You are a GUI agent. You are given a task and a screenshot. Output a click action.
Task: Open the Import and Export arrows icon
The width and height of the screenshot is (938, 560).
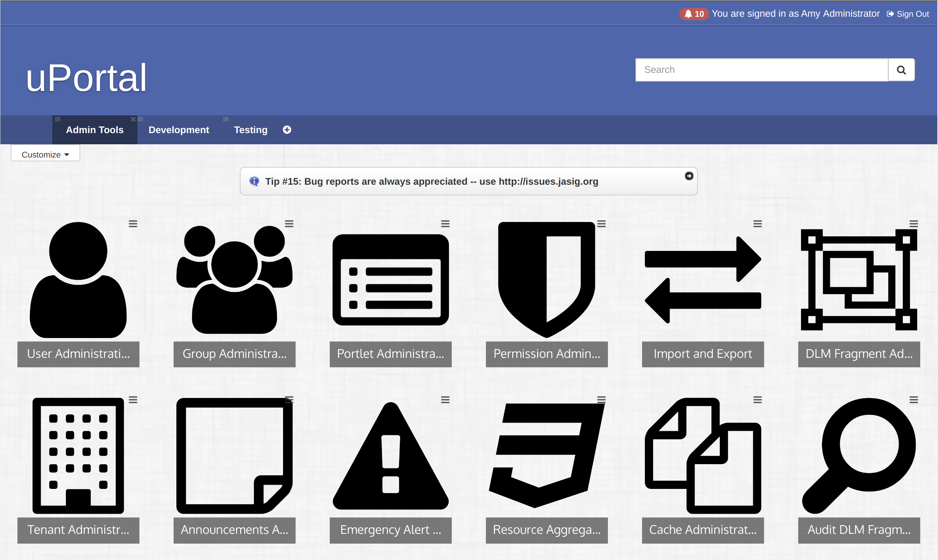703,279
